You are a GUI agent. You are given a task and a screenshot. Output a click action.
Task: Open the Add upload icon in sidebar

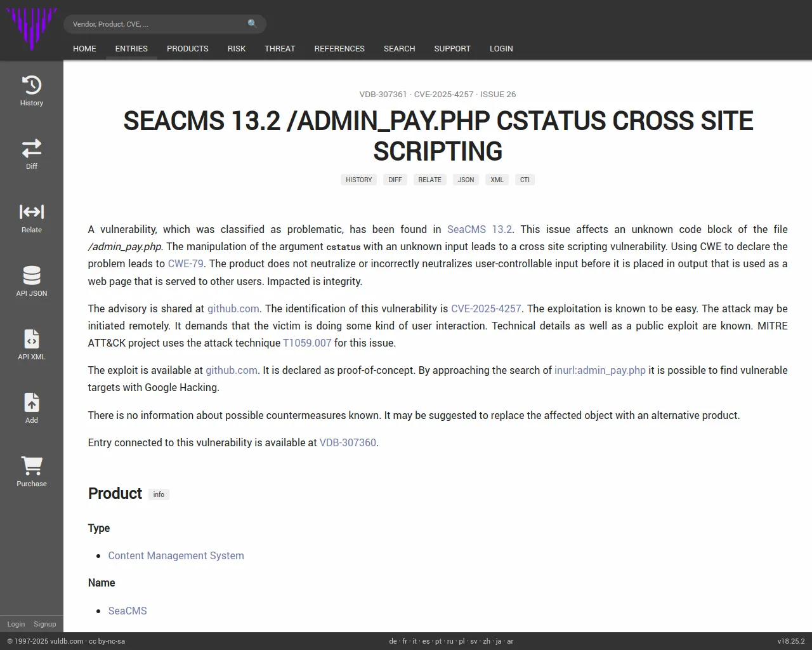pyautogui.click(x=32, y=402)
